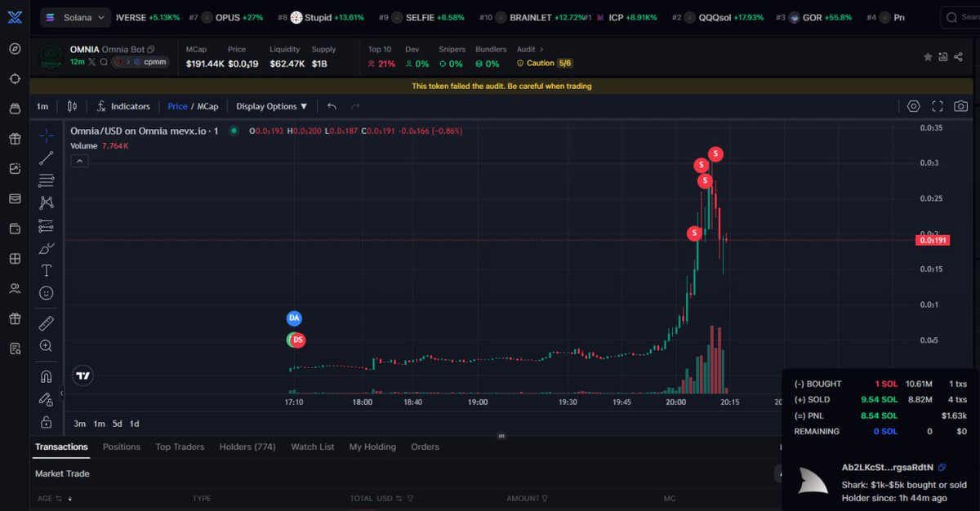Viewport: 980px width, 511px height.
Task: Expand the Audit details chevron
Action: coord(541,50)
